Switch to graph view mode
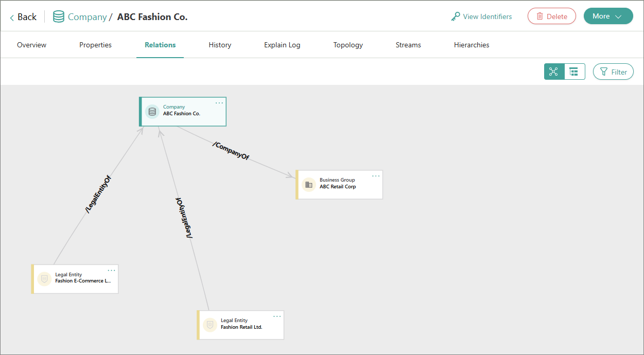644x355 pixels. pyautogui.click(x=554, y=72)
